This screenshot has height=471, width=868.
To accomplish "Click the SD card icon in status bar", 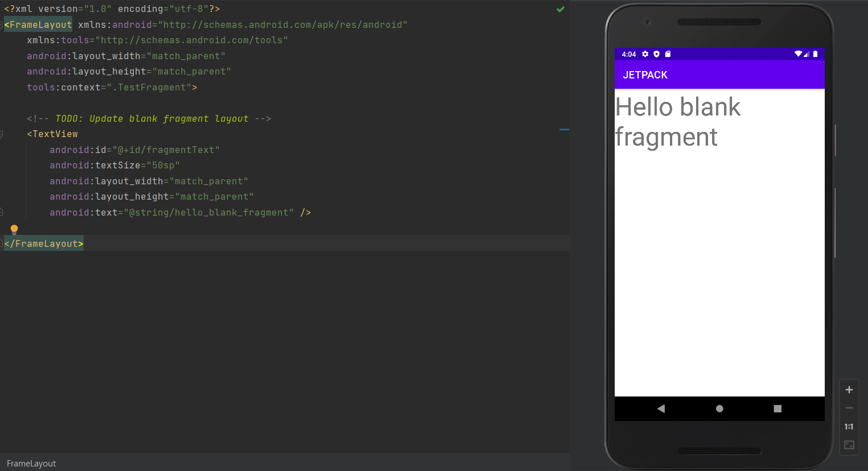I will (x=668, y=54).
